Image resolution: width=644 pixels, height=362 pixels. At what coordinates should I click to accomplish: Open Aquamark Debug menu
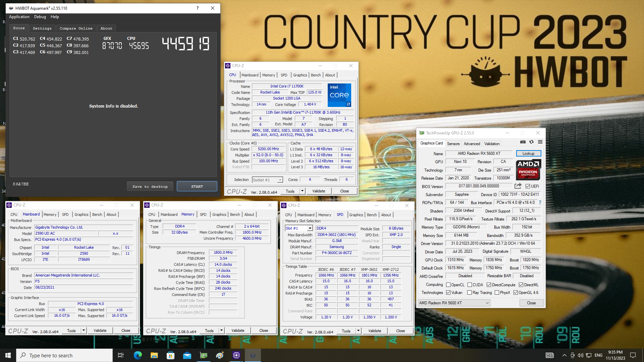click(x=40, y=17)
